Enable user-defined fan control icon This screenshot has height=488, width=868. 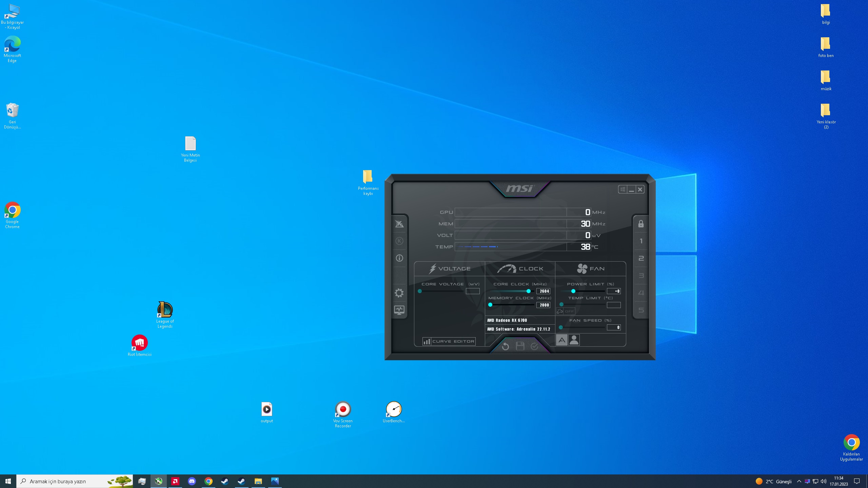click(x=574, y=340)
